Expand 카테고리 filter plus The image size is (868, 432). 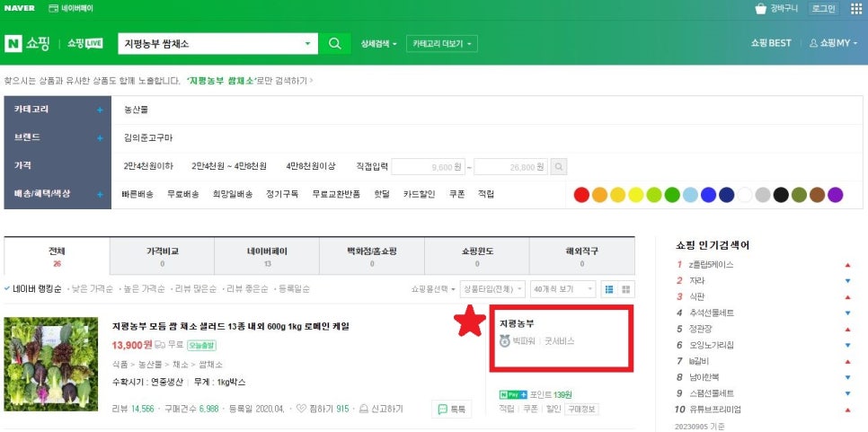(x=100, y=110)
